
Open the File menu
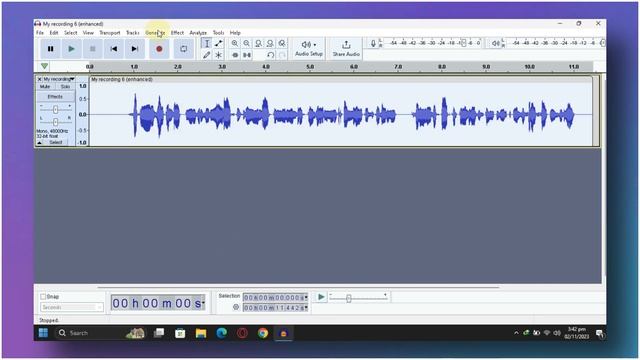[40, 33]
